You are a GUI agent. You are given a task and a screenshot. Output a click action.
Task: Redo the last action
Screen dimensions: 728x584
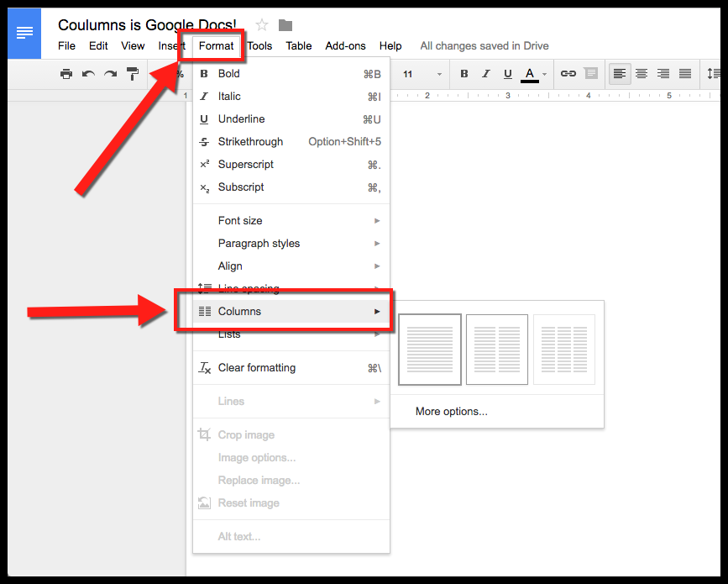111,73
